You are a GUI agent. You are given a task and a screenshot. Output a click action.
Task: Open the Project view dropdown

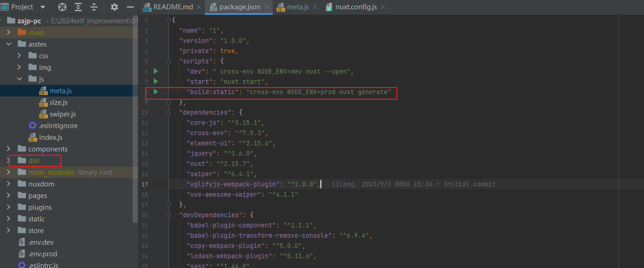(x=43, y=7)
